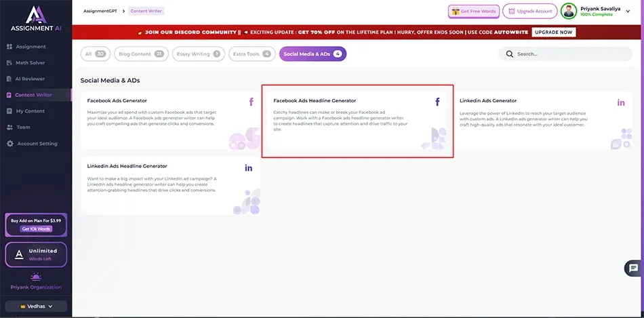Click the LinkedIn icon on Linkedin Ads Headline card
The image size is (644, 318).
(249, 167)
